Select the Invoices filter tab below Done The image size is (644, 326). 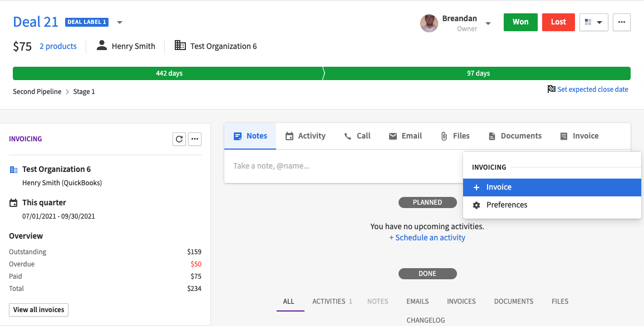tap(461, 301)
